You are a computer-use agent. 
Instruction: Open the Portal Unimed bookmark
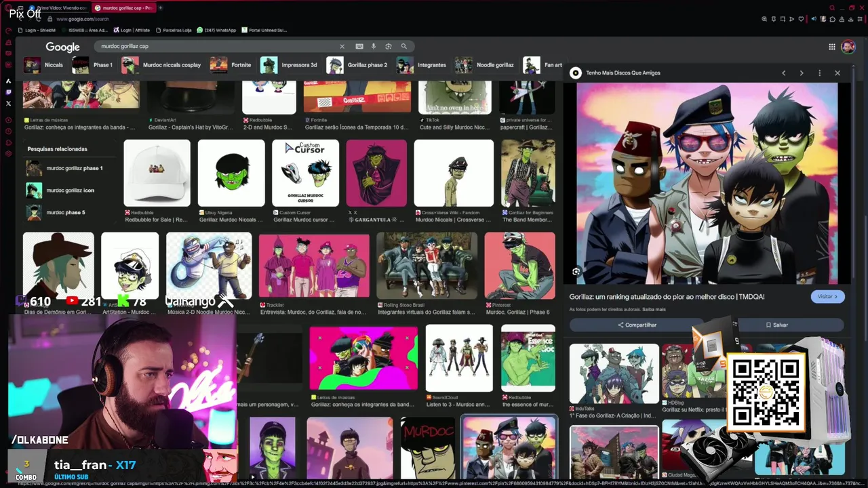tap(264, 30)
